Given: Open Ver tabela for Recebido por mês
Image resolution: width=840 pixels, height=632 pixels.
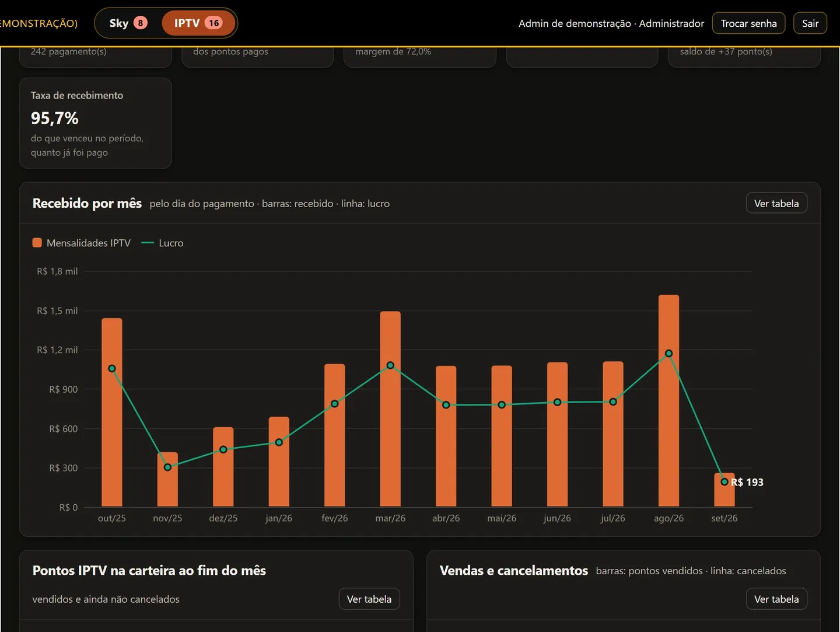Looking at the screenshot, I should point(776,203).
